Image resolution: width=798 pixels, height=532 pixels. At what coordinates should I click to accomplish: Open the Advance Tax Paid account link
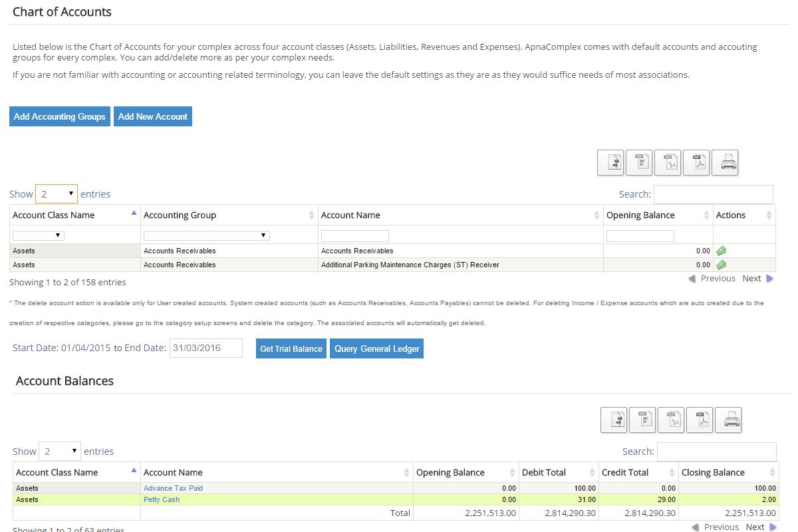pos(173,487)
